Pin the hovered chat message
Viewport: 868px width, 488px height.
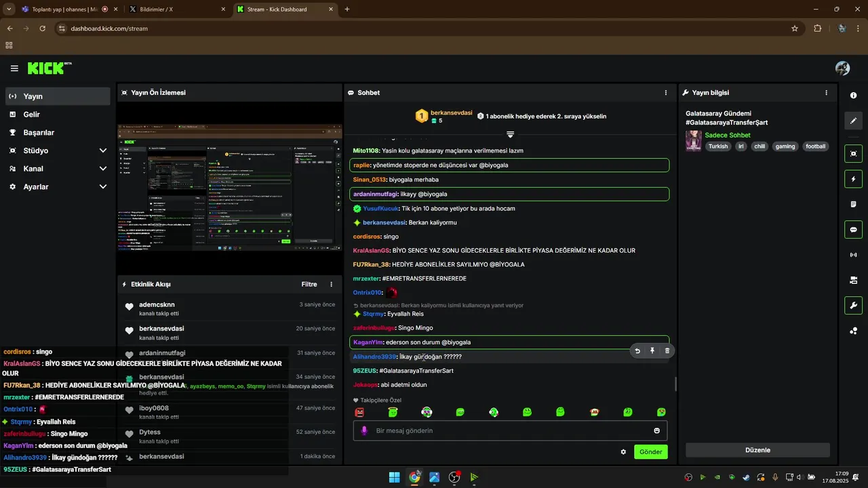[x=652, y=351]
